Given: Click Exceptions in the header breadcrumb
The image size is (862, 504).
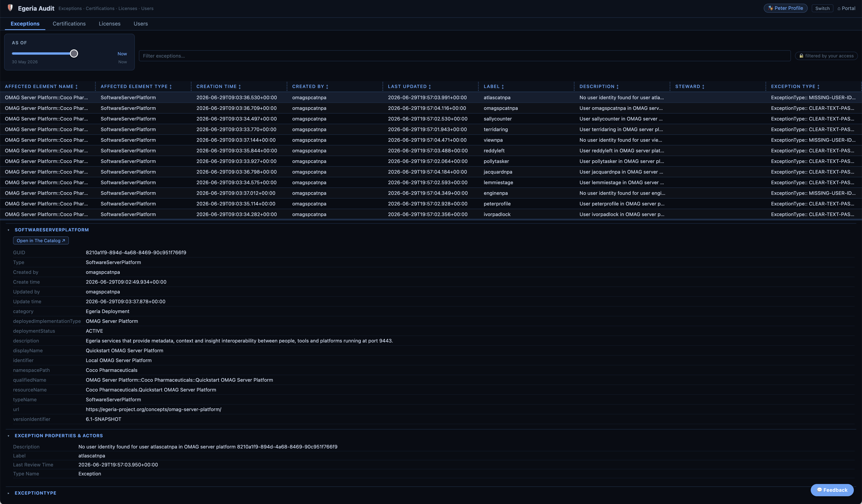Looking at the screenshot, I should [x=70, y=8].
